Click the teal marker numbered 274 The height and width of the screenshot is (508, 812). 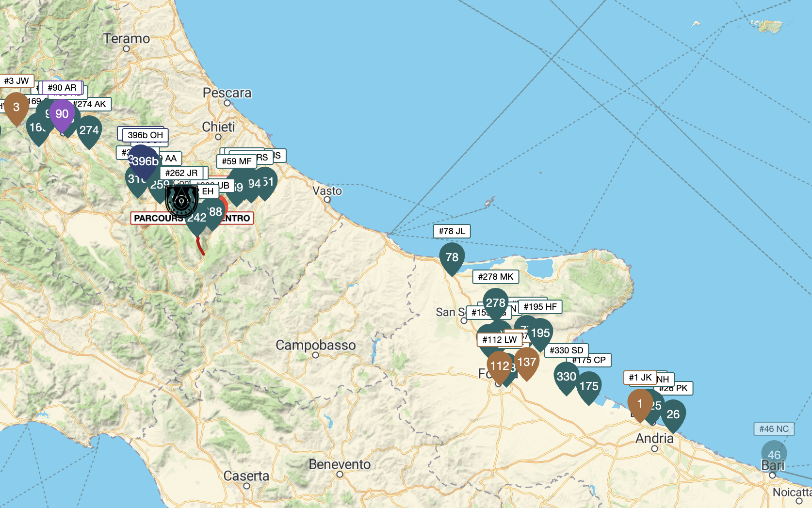pyautogui.click(x=89, y=130)
